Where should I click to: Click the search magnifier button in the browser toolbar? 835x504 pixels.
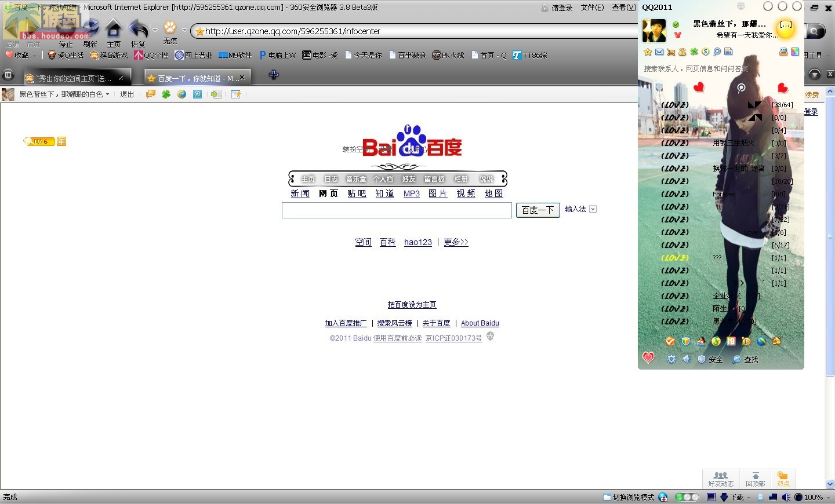[x=815, y=31]
